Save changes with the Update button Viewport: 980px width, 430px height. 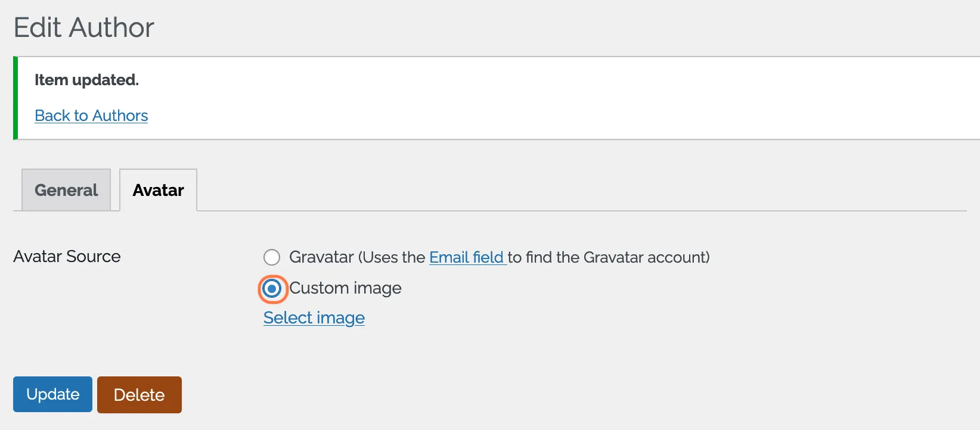pyautogui.click(x=53, y=394)
